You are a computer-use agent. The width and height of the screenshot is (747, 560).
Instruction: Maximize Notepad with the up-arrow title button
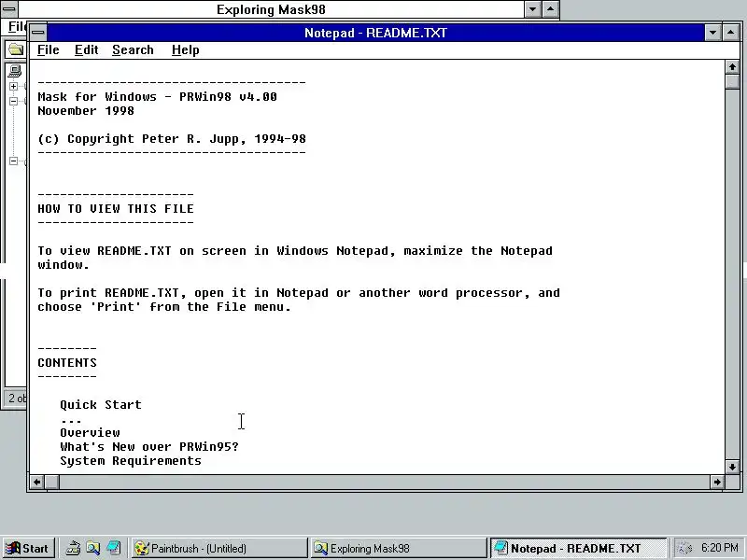[730, 33]
